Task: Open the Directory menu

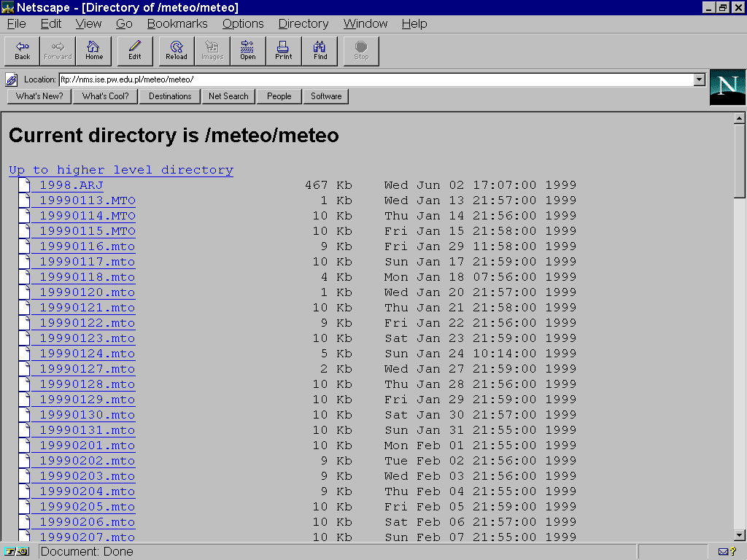Action: pyautogui.click(x=303, y=24)
